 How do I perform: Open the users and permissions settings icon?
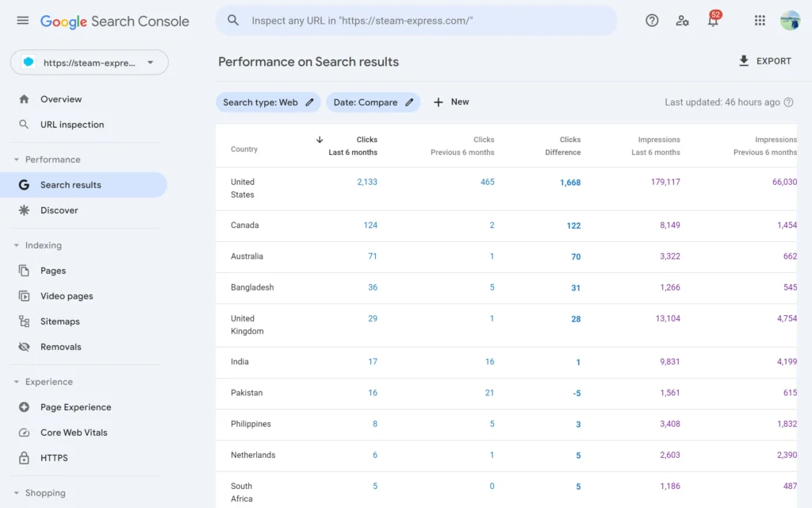click(x=682, y=21)
